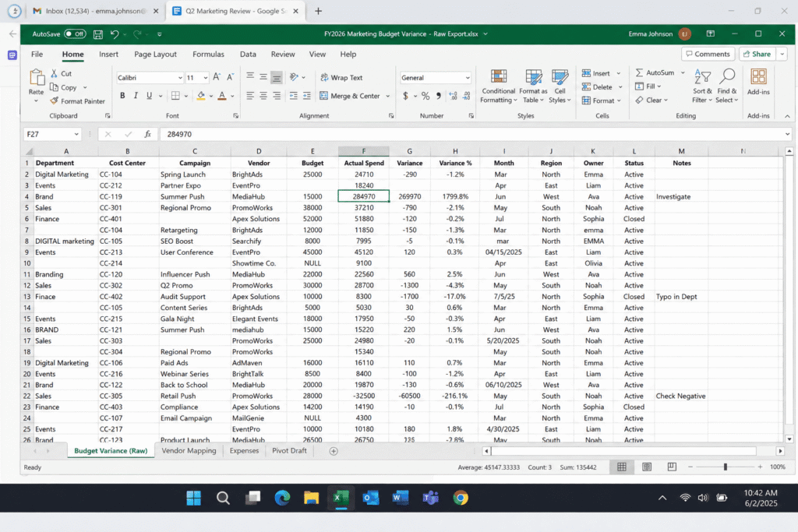Open Format as Table dropdown
The width and height of the screenshot is (798, 532).
pos(533,86)
